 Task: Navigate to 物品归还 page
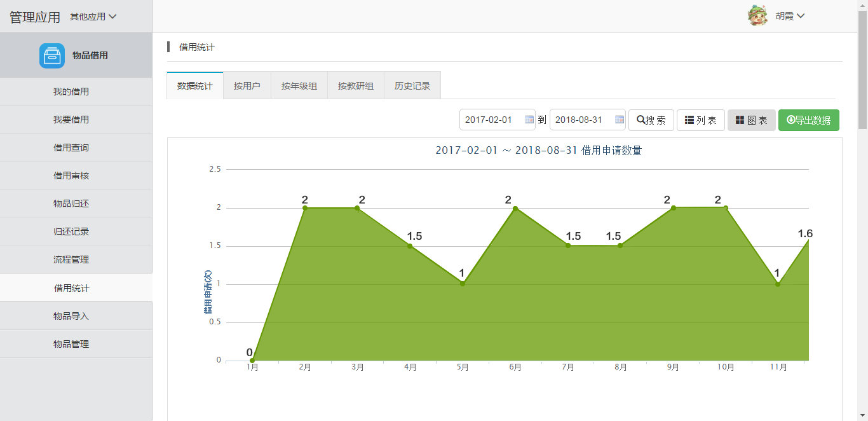(x=71, y=204)
